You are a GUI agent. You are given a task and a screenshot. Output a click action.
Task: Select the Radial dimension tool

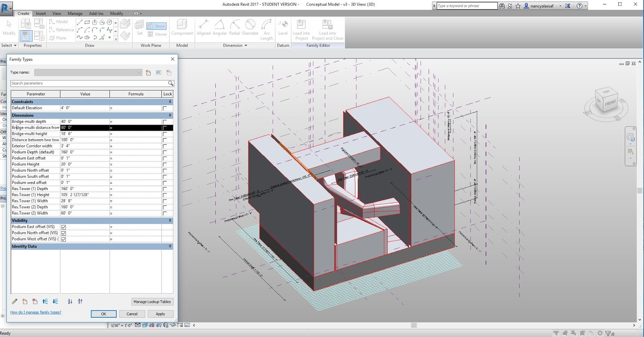(x=235, y=28)
